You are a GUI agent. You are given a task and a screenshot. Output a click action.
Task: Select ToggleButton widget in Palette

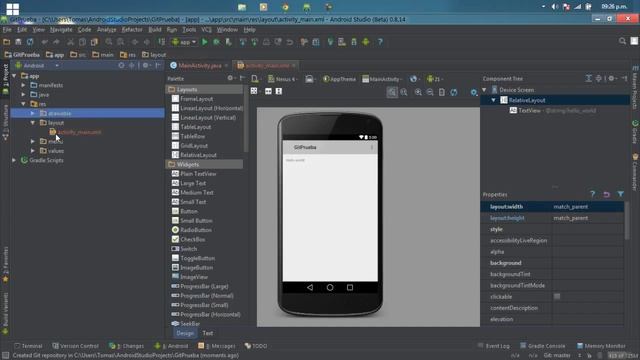click(x=193, y=258)
